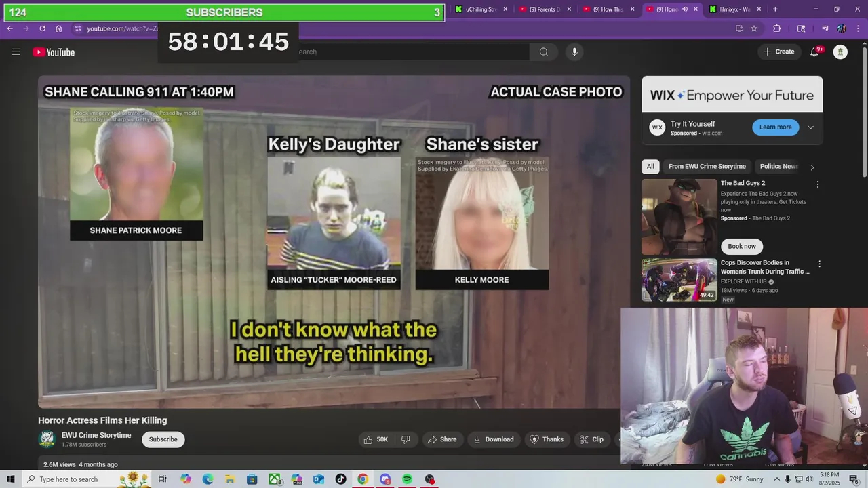
Task: Open Cops Discover Bodies video thumbnail
Action: pyautogui.click(x=679, y=280)
